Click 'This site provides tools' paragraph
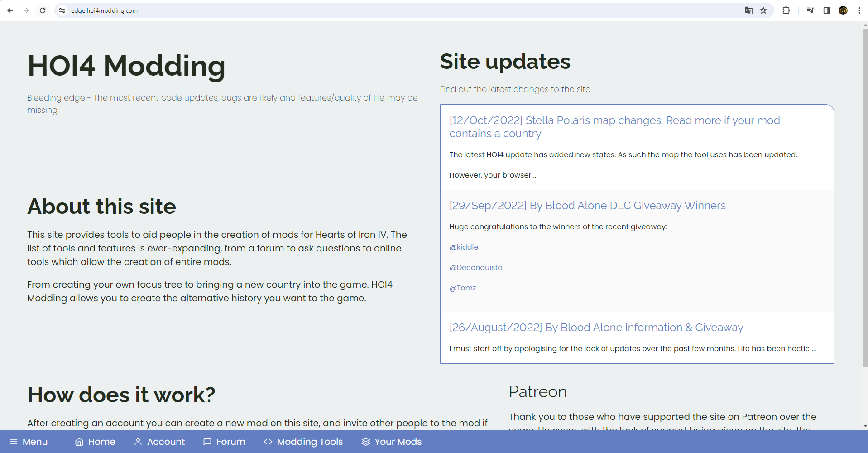This screenshot has width=868, height=453. point(217,248)
